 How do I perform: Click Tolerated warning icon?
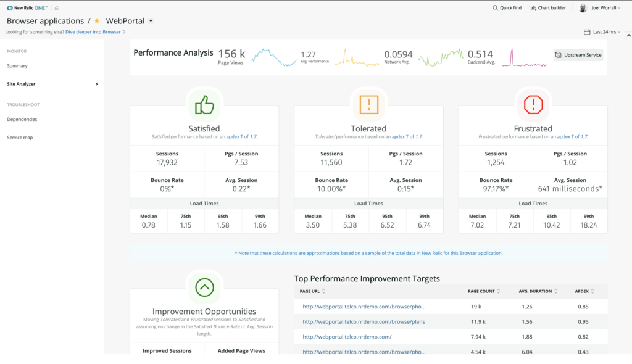click(x=369, y=105)
